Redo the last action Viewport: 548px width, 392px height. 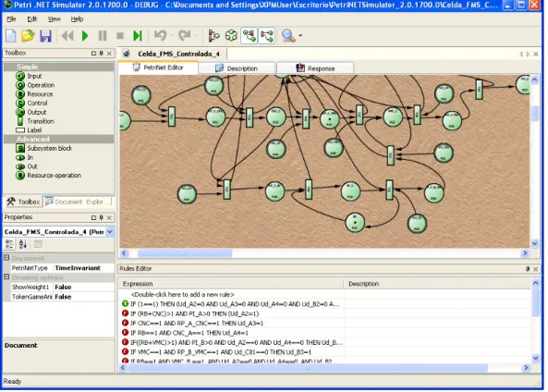pyautogui.click(x=185, y=36)
